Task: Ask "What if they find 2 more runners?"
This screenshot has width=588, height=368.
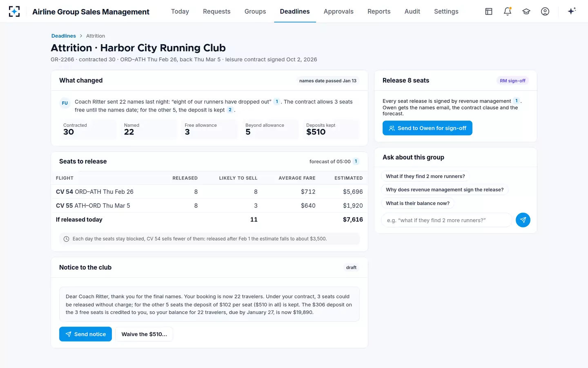Action: (x=425, y=176)
